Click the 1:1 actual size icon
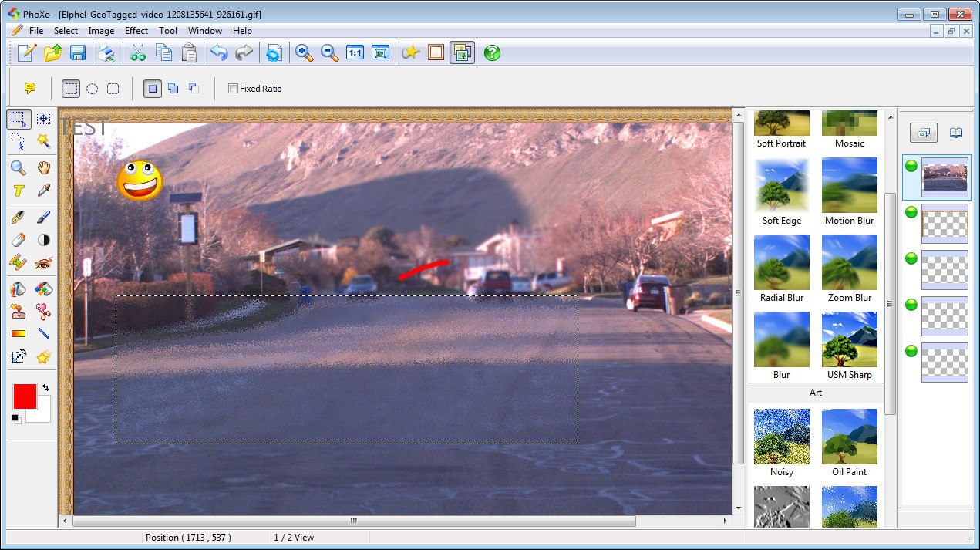The height and width of the screenshot is (550, 980). (x=355, y=52)
